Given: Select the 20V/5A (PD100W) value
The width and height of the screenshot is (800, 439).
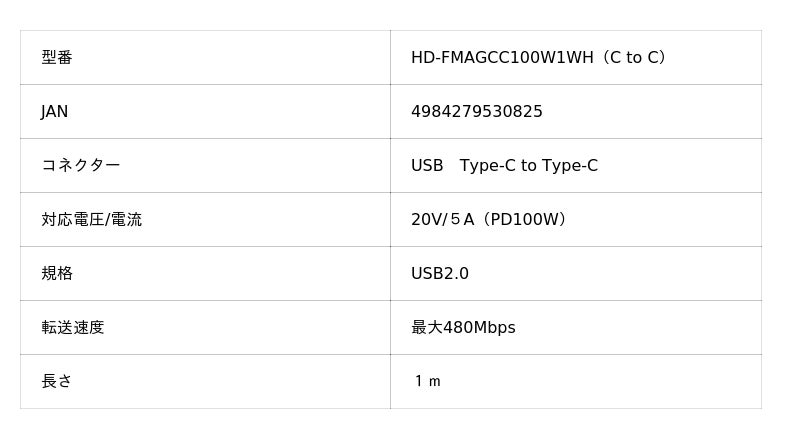Looking at the screenshot, I should tap(488, 220).
